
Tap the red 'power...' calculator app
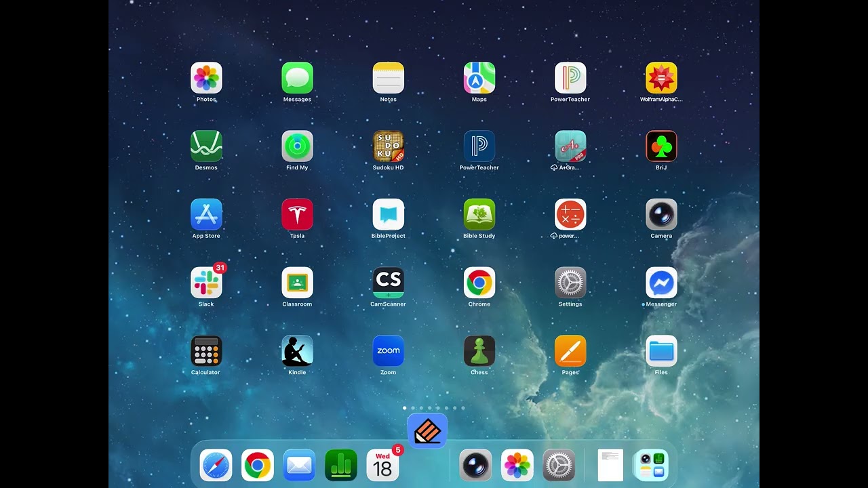coord(570,215)
